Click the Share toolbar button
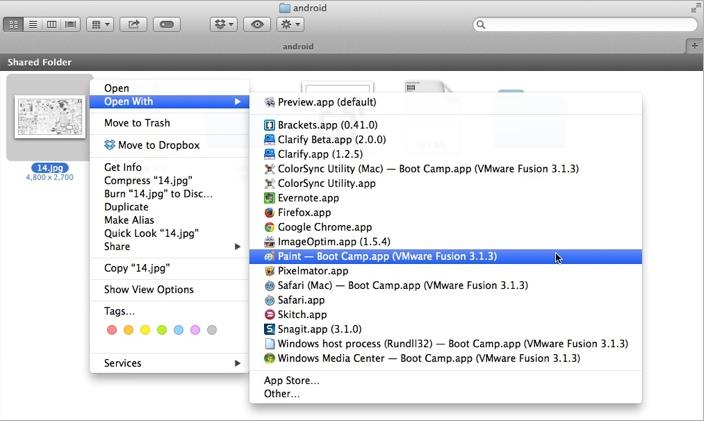The width and height of the screenshot is (704, 421). pyautogui.click(x=133, y=24)
